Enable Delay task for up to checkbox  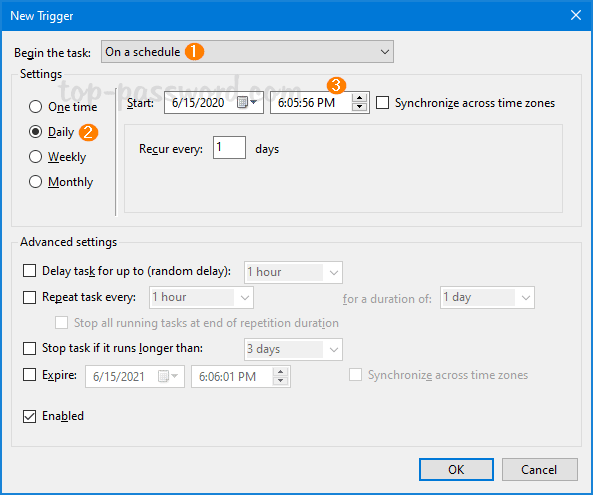(29, 271)
